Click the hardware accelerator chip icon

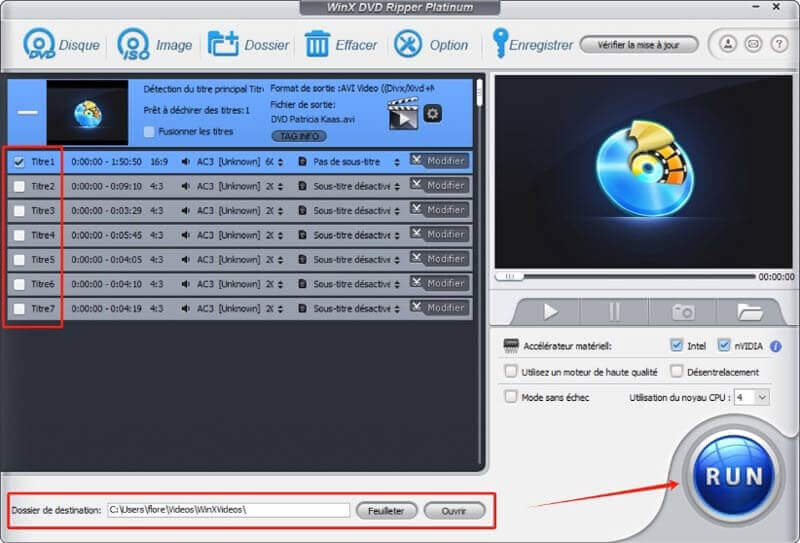511,345
